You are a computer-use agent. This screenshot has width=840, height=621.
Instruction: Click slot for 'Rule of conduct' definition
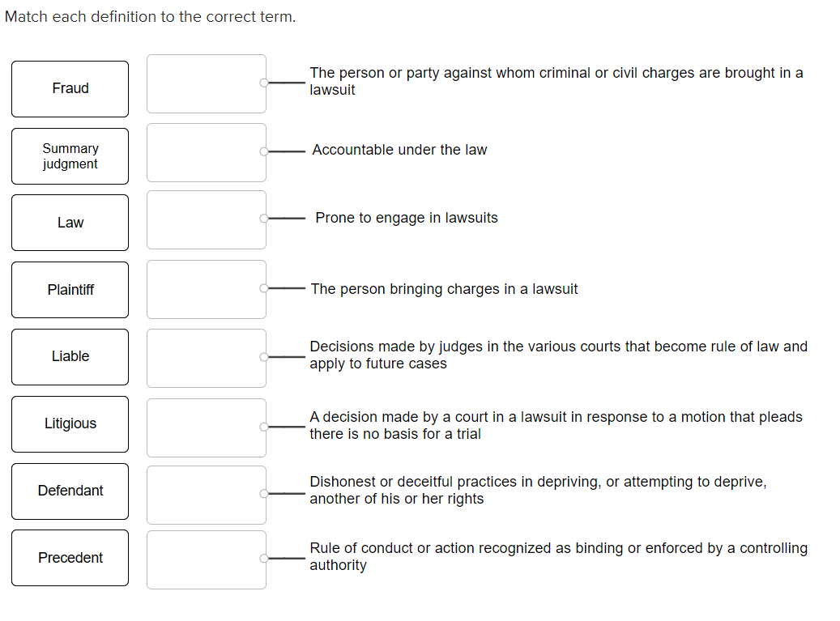pyautogui.click(x=207, y=559)
